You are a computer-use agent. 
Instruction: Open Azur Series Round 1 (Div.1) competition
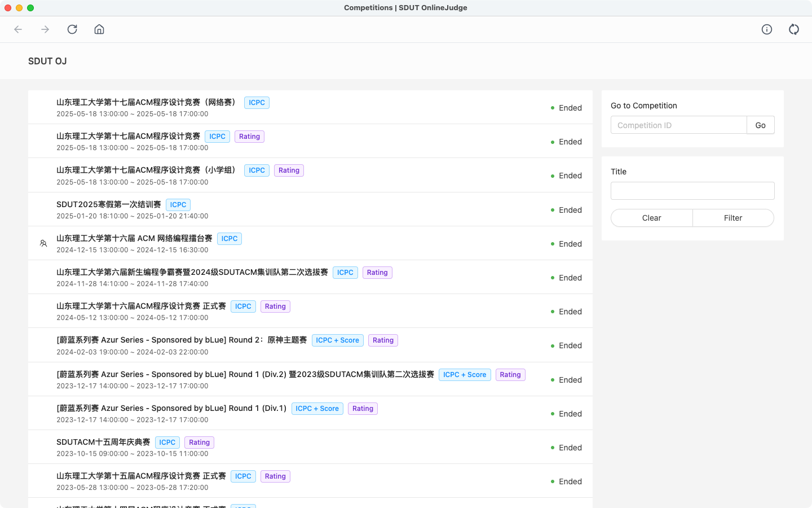171,408
